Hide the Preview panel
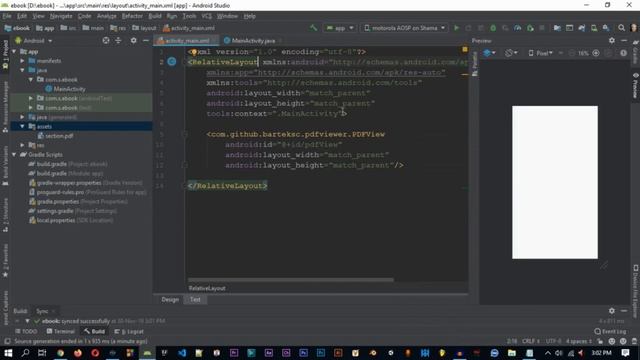Viewport: 640px width, 360px height. pyautogui.click(x=624, y=40)
